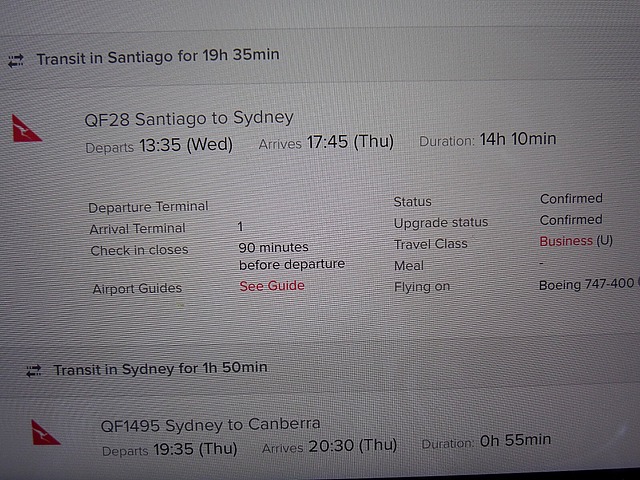Click the Transit in Santiago for 19h 35min text
The width and height of the screenshot is (640, 480).
pos(158,56)
